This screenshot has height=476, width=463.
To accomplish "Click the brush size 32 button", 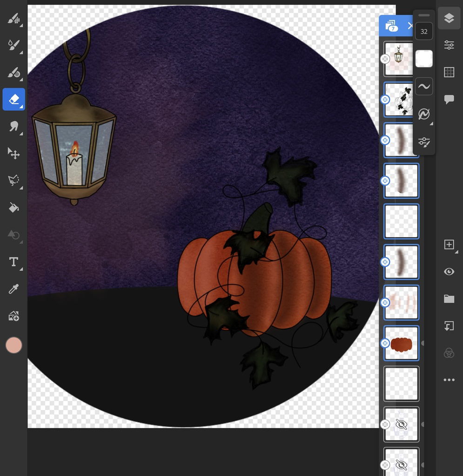I will click(424, 32).
